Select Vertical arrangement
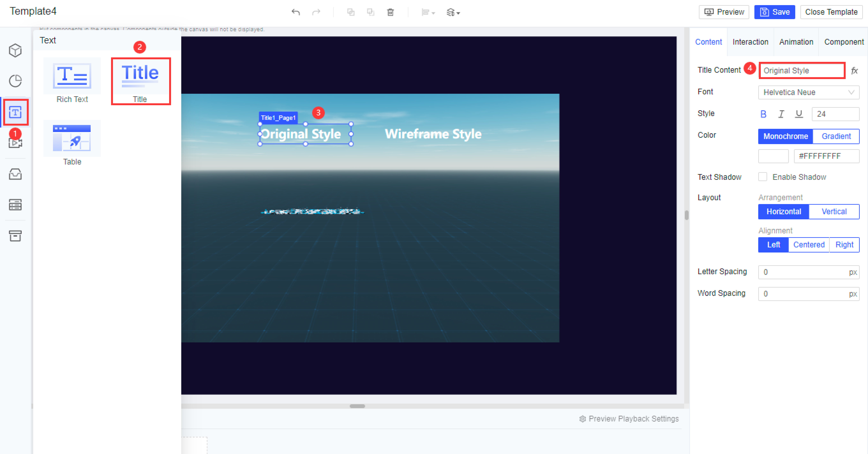This screenshot has height=454, width=868. pyautogui.click(x=834, y=212)
